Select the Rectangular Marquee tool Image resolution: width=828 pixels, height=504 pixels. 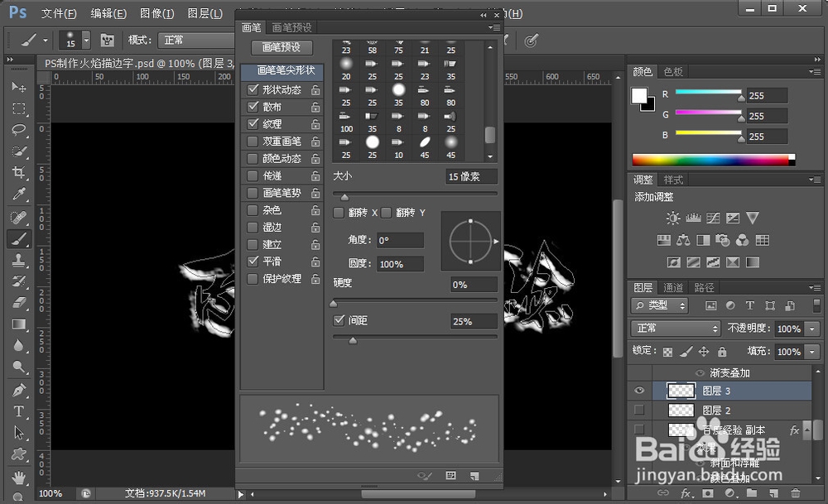point(19,108)
